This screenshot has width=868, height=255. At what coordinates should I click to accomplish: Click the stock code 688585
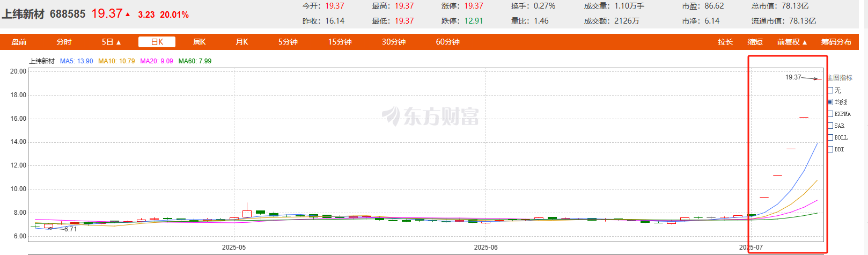68,14
